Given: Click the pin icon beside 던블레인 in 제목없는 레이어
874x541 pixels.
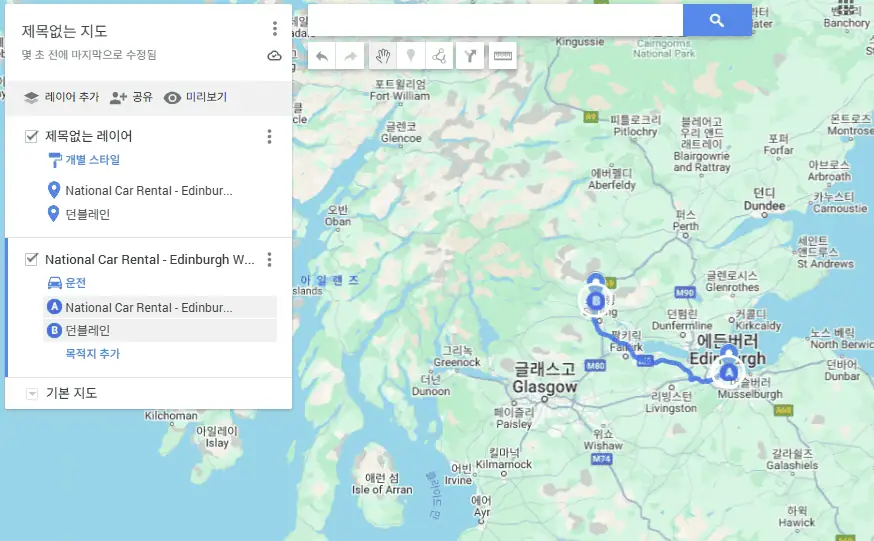Looking at the screenshot, I should tap(54, 214).
